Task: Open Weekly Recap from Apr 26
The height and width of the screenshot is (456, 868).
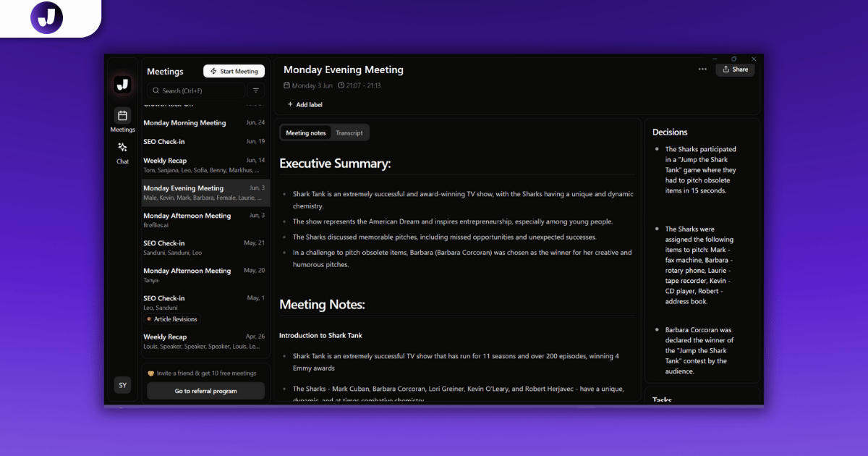Action: click(x=205, y=342)
